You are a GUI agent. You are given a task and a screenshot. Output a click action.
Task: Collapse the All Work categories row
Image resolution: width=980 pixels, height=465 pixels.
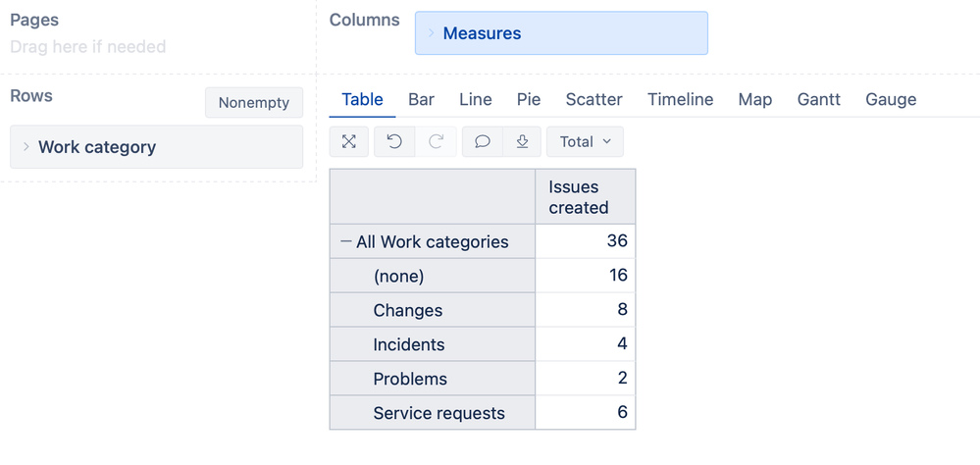point(346,241)
